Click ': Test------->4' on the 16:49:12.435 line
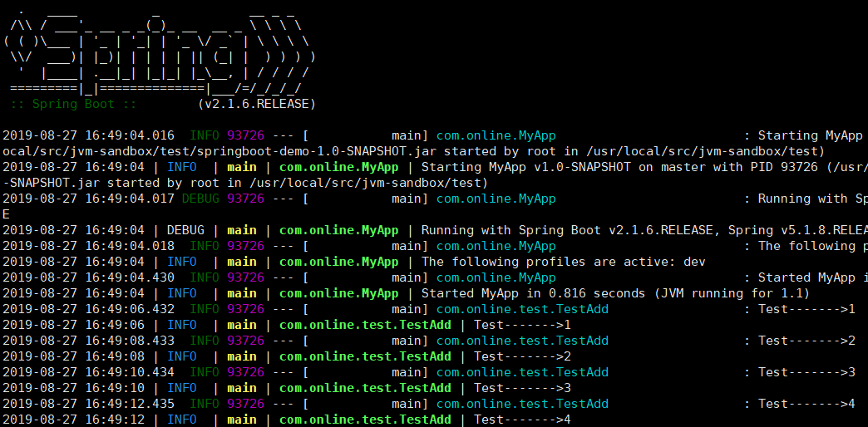Screen dimensions: 868x427 click(799, 403)
